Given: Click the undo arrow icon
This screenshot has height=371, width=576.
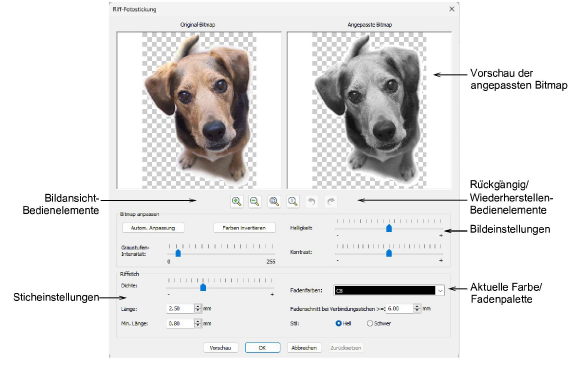Looking at the screenshot, I should [x=312, y=201].
